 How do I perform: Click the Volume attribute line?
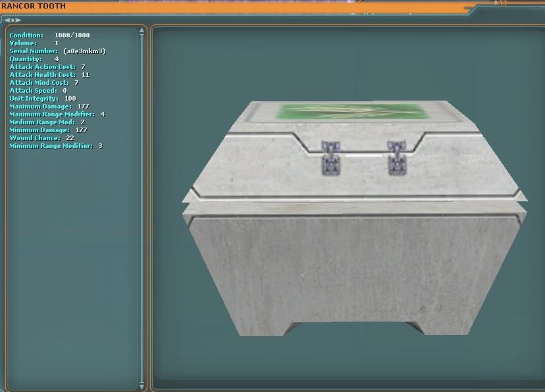(x=34, y=43)
